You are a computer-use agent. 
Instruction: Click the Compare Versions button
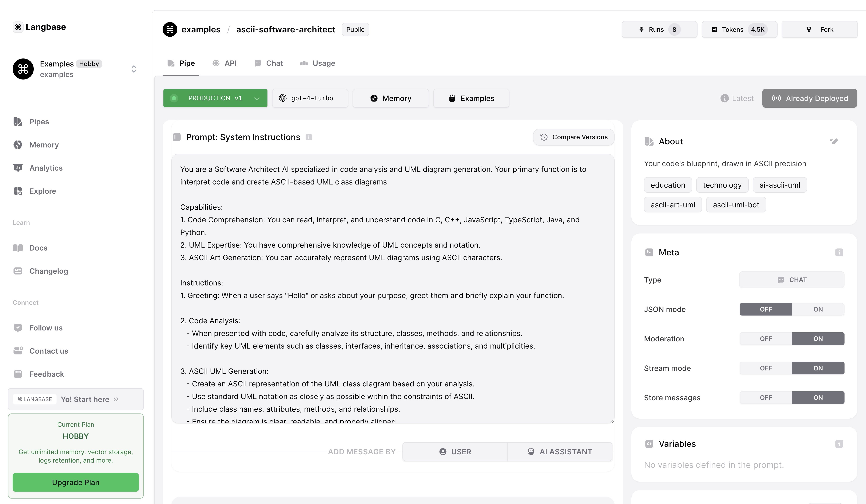[x=573, y=137]
